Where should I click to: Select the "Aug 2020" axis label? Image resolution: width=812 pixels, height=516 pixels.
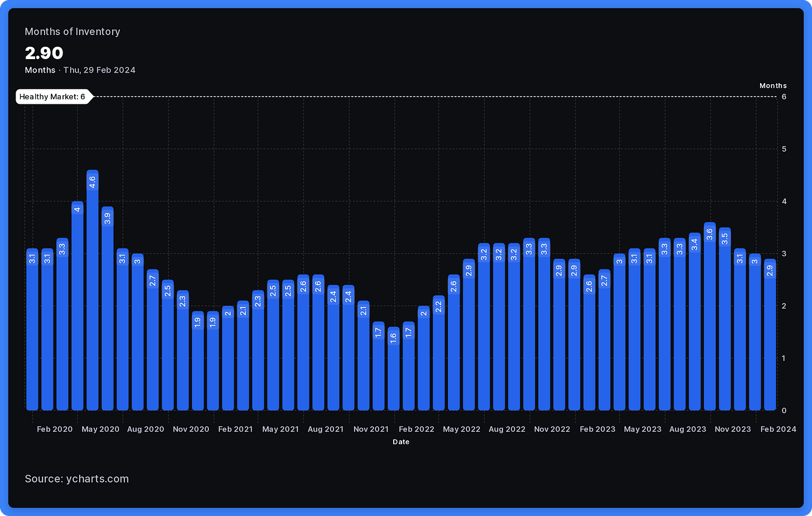click(x=146, y=429)
